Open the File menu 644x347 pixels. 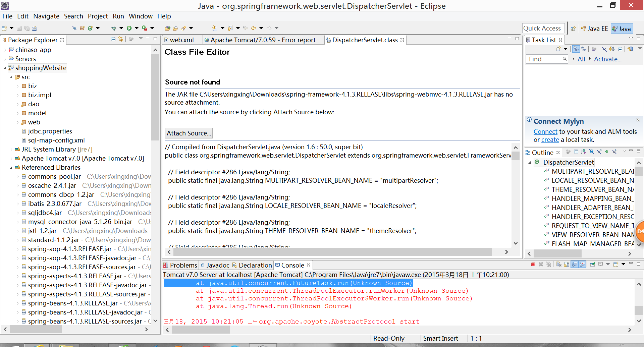(7, 16)
